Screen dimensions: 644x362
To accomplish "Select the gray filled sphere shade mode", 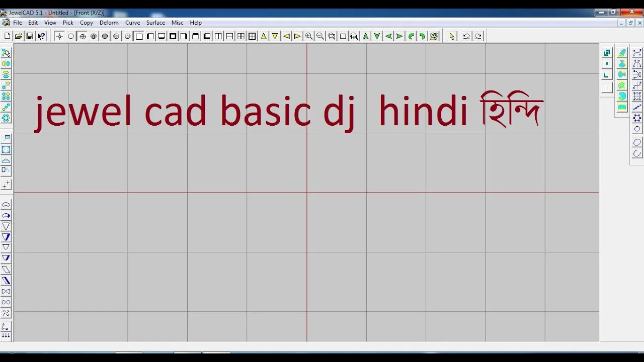I will pyautogui.click(x=105, y=36).
